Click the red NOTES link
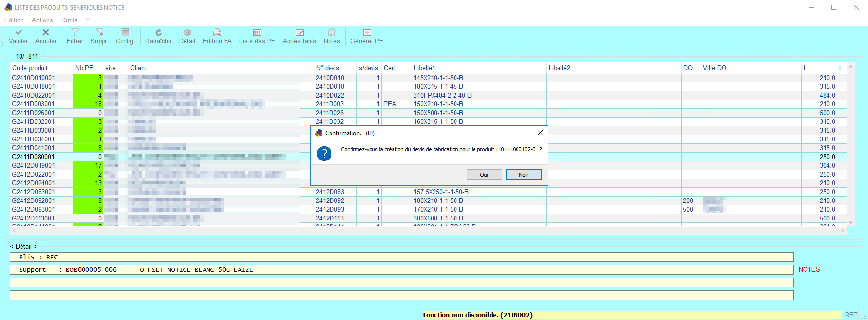This screenshot has width=868, height=320. (809, 269)
